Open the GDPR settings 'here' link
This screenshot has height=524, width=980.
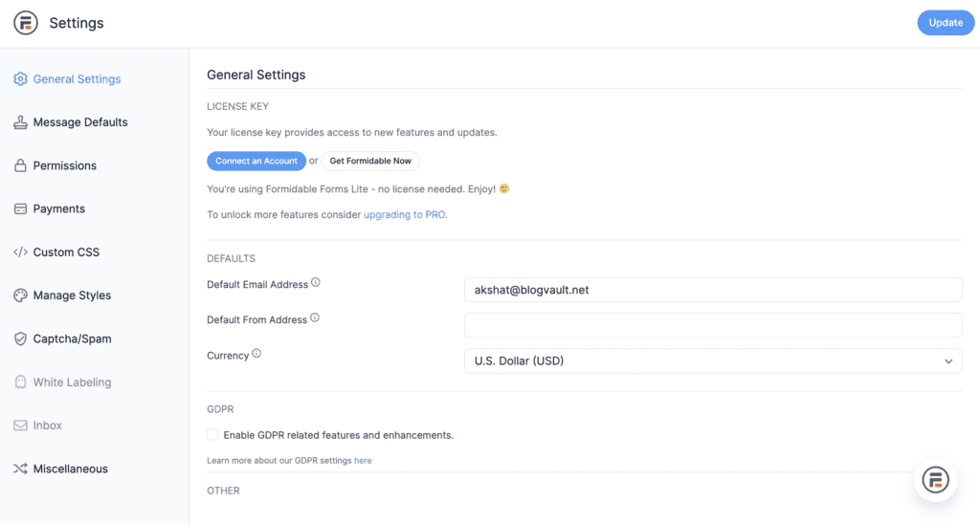[x=363, y=460]
